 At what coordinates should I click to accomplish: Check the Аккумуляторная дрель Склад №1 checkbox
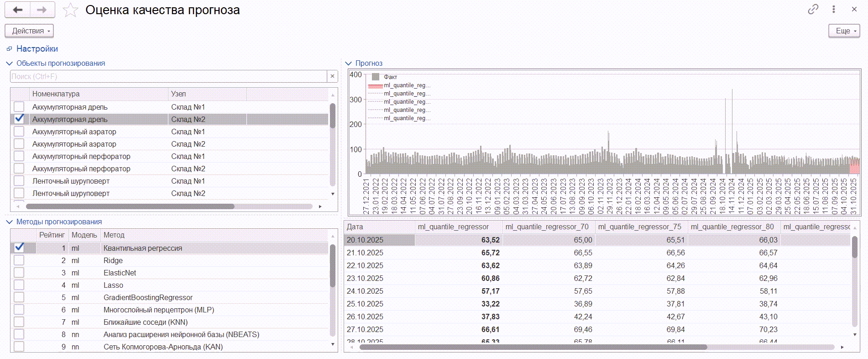click(x=19, y=107)
